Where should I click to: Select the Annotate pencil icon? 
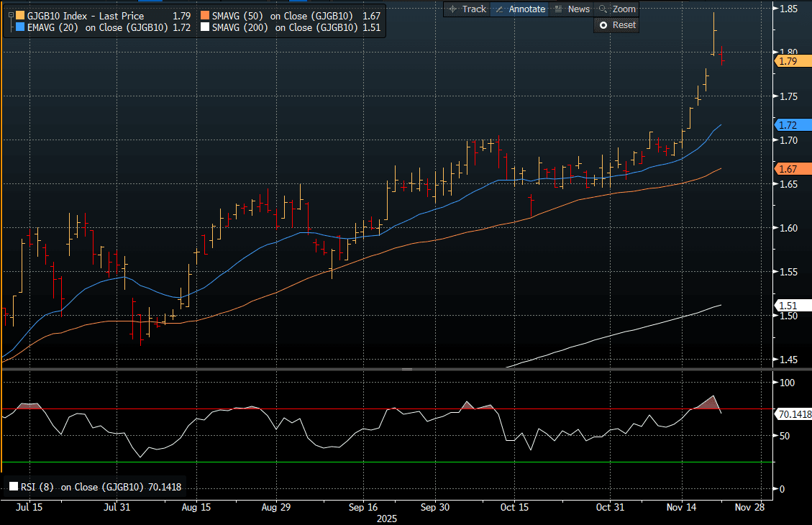point(500,9)
